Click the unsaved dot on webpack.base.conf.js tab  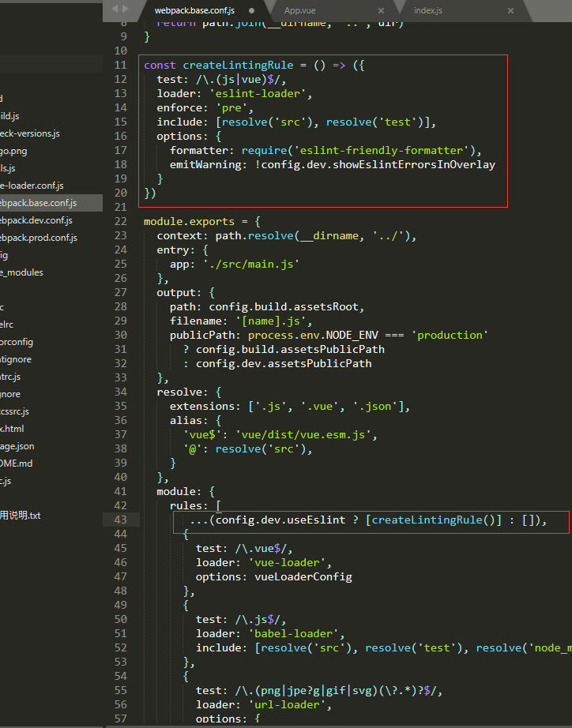click(251, 10)
